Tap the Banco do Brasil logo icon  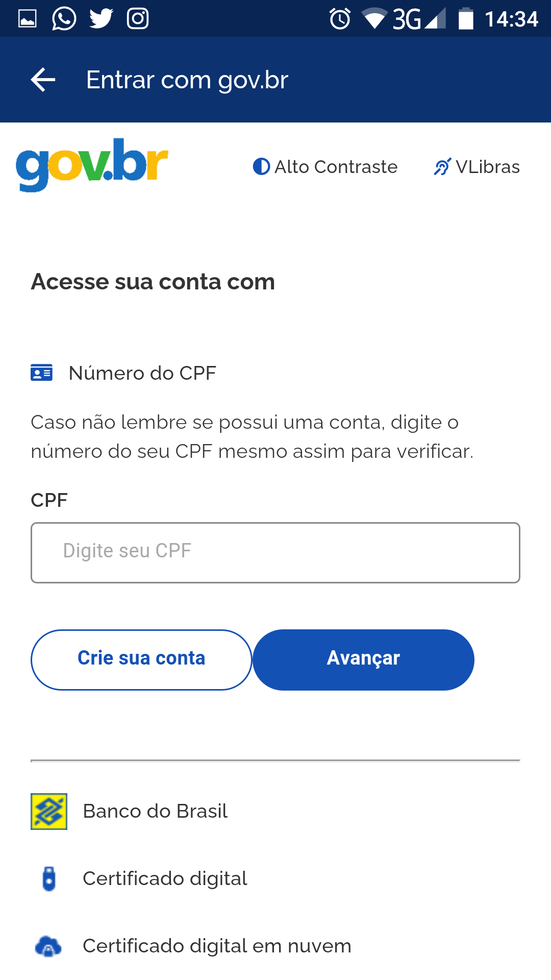coord(49,812)
